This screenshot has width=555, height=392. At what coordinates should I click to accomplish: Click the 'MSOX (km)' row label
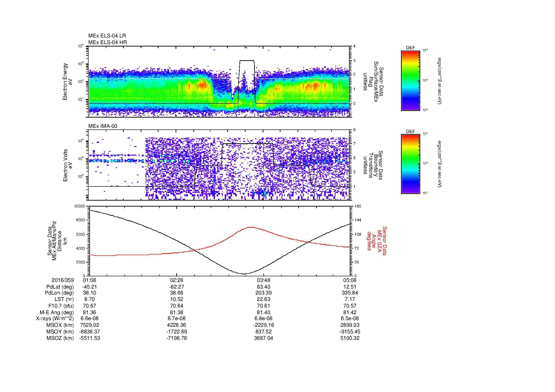60,325
